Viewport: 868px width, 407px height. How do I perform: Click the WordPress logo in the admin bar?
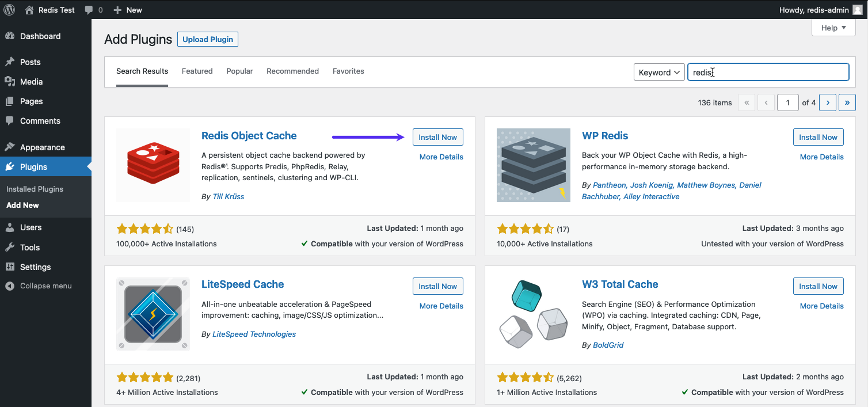pyautogui.click(x=9, y=9)
